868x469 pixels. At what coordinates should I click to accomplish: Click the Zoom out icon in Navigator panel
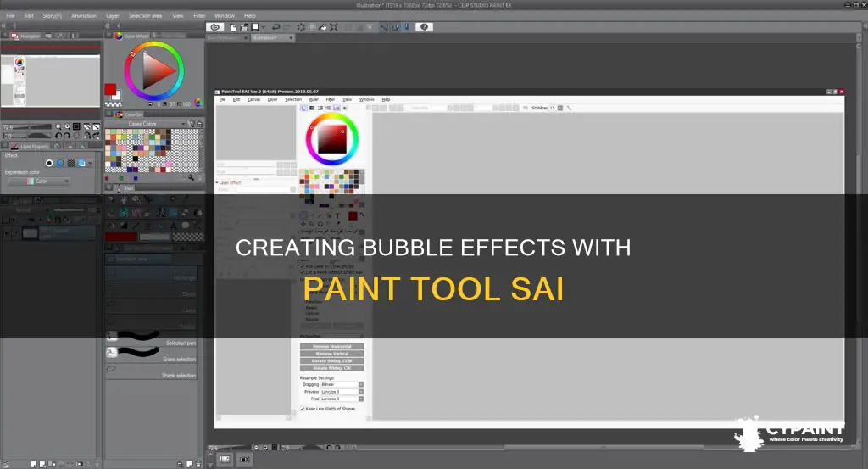tap(58, 127)
